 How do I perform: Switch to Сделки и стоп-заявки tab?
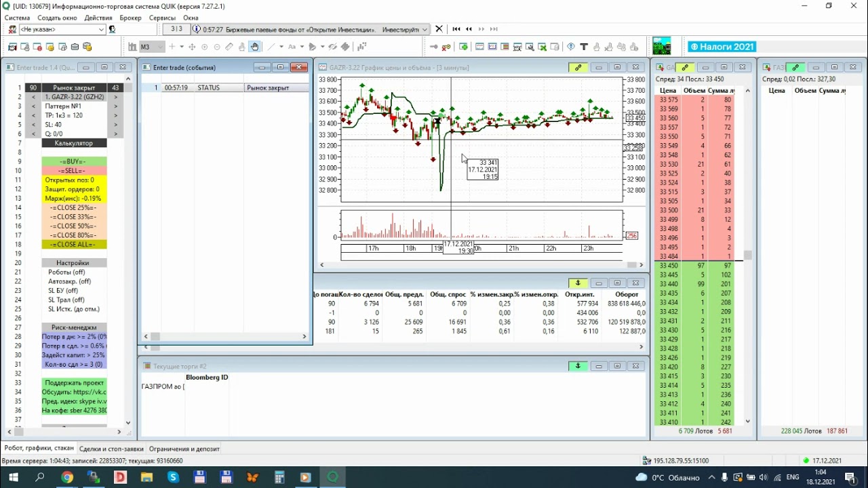pyautogui.click(x=111, y=449)
